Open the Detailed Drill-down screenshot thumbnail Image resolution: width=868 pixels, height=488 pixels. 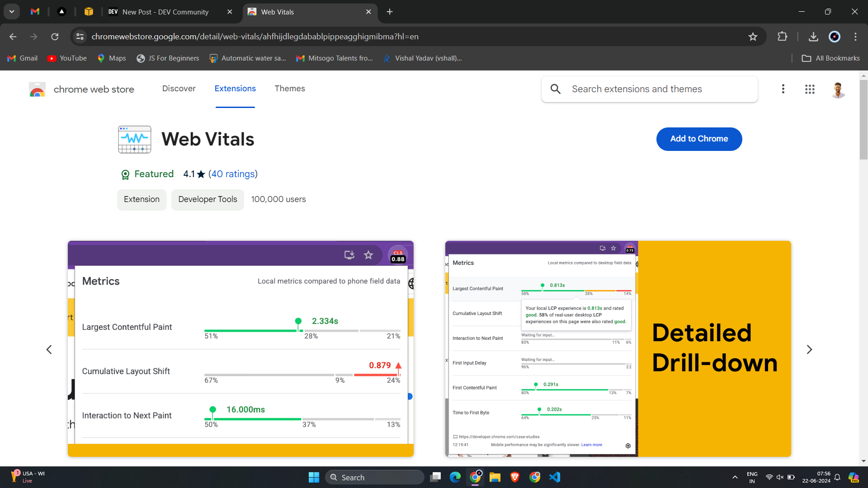618,349
